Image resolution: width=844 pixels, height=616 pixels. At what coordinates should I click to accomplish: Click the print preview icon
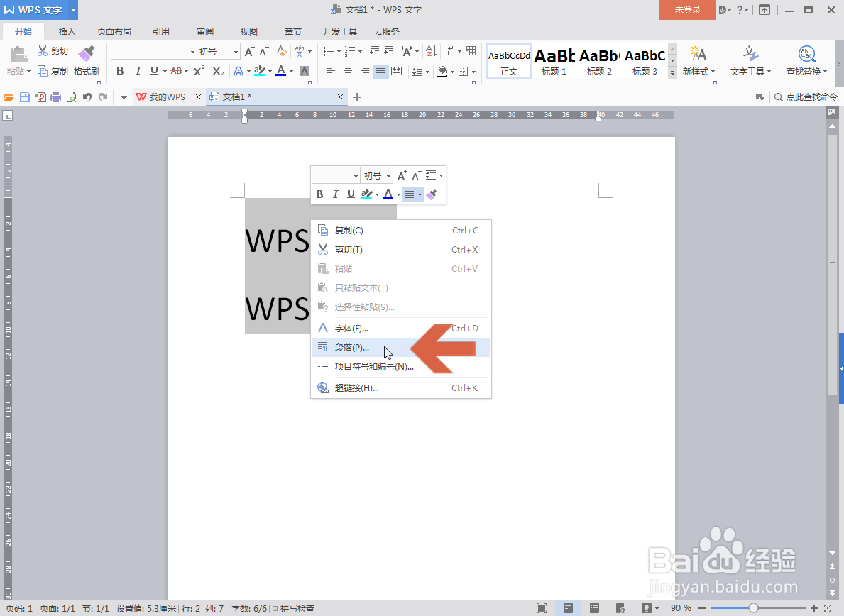[x=71, y=97]
